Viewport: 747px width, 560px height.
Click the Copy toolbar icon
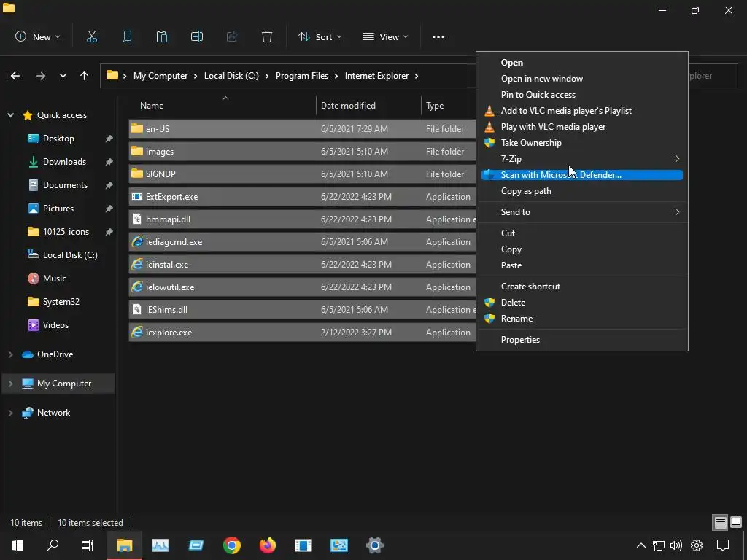click(127, 36)
